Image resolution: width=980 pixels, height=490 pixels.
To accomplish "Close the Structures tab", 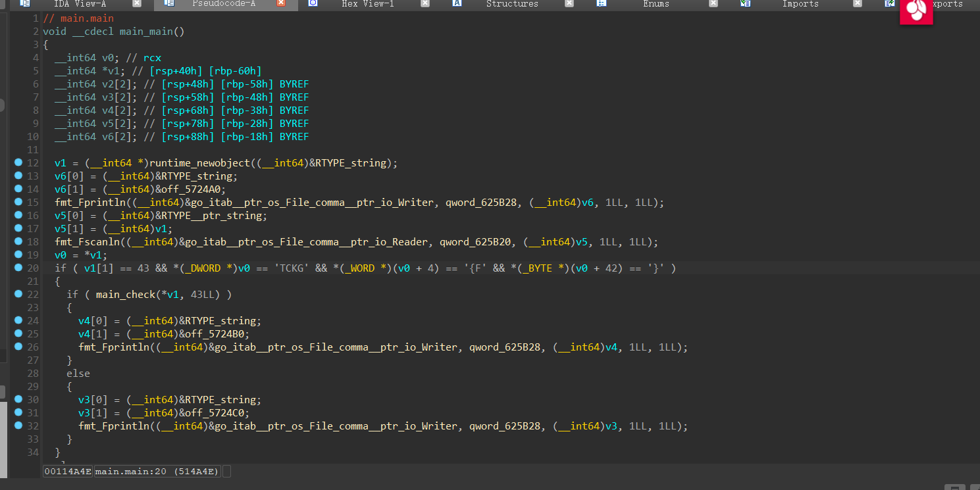I will coord(569,3).
